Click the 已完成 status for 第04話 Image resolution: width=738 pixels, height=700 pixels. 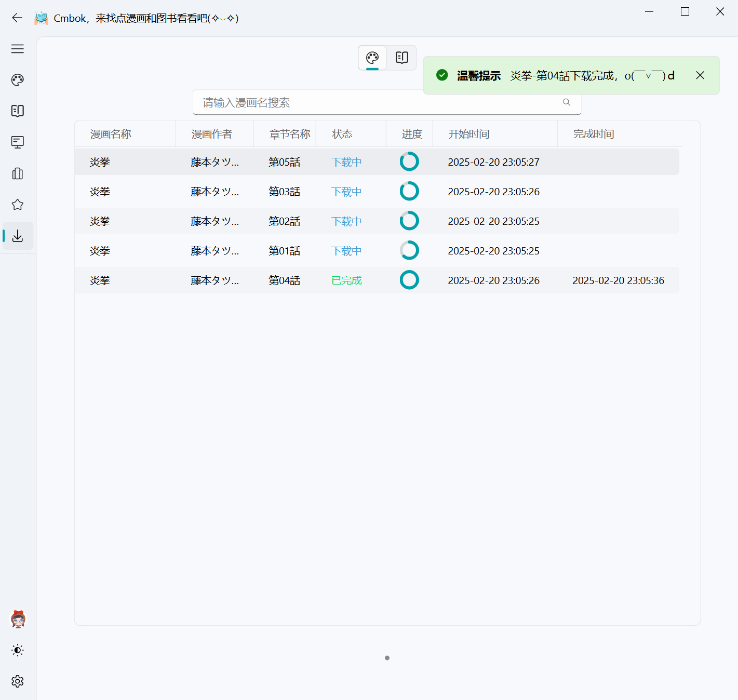[346, 280]
